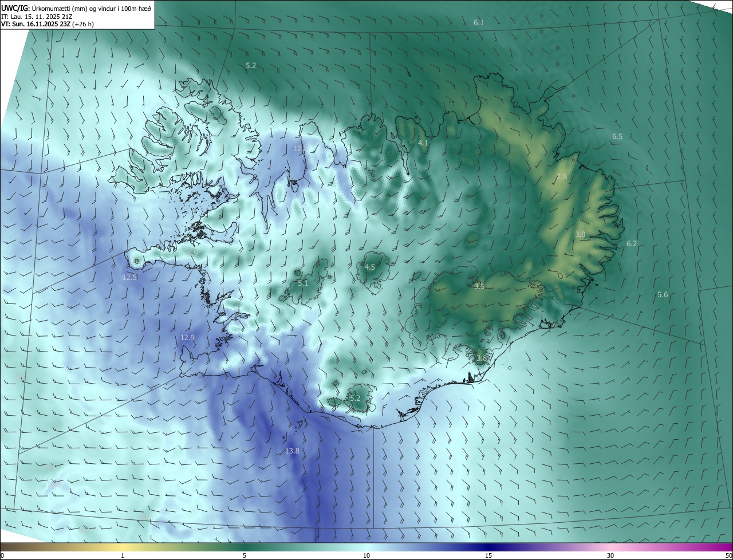
Task: Click the 4.5 value on the central glacier
Action: pos(370,267)
